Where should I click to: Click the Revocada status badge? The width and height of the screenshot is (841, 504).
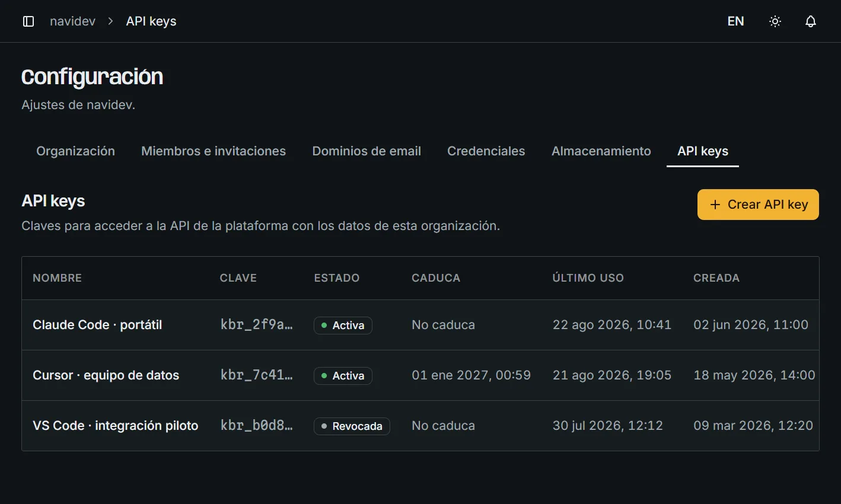pos(352,426)
